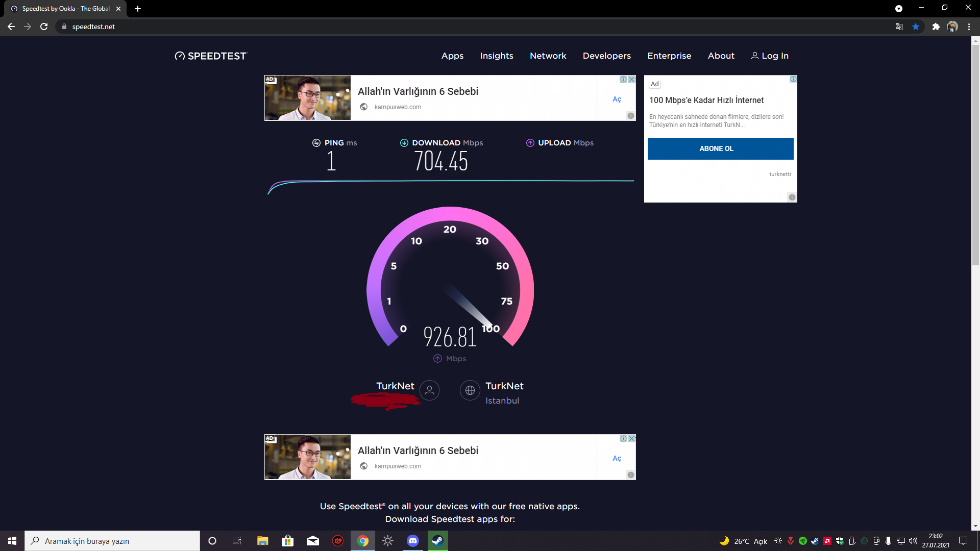Click the Speedtest logo
The image size is (980, 551).
[x=211, y=56]
